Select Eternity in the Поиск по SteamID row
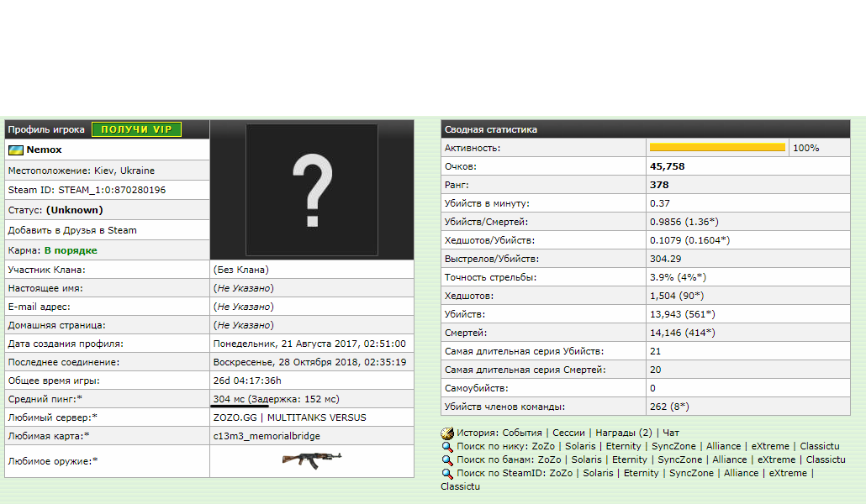Viewport: 866px width, 504px height. pyautogui.click(x=641, y=473)
